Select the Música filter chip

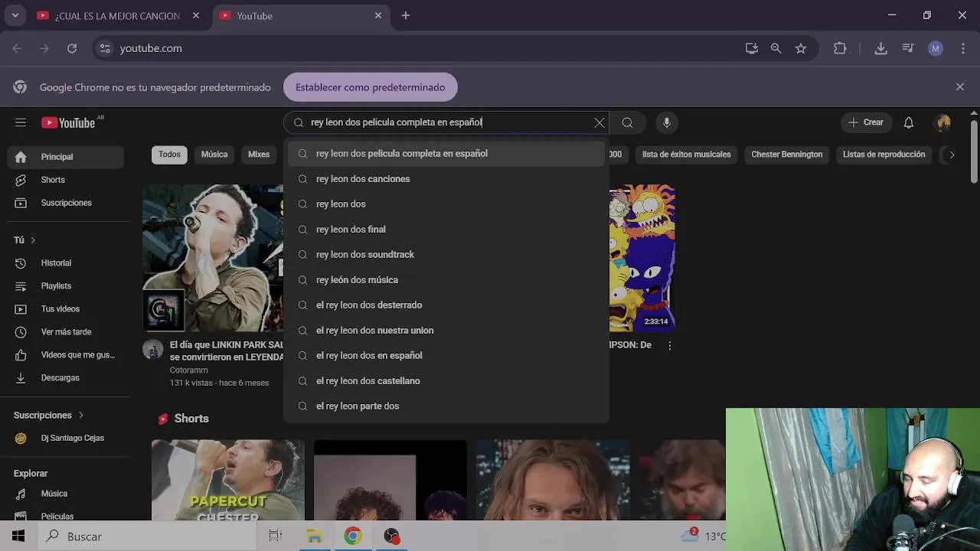pos(214,155)
